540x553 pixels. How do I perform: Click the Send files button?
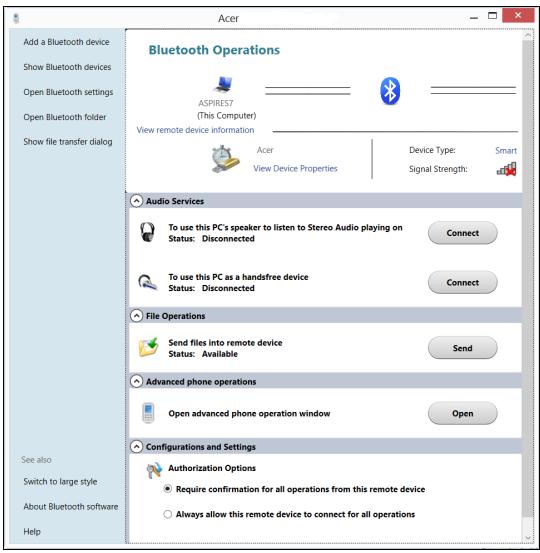pos(462,348)
